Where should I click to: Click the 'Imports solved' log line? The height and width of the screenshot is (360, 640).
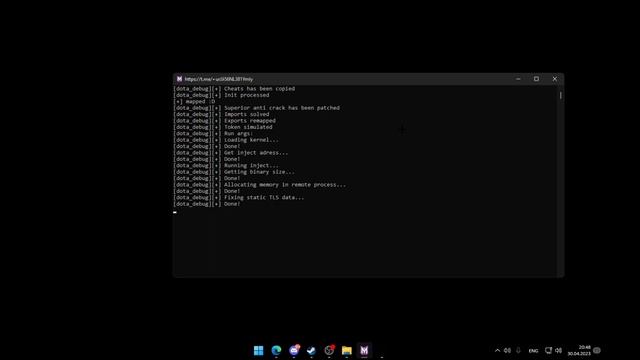pyautogui.click(x=222, y=114)
